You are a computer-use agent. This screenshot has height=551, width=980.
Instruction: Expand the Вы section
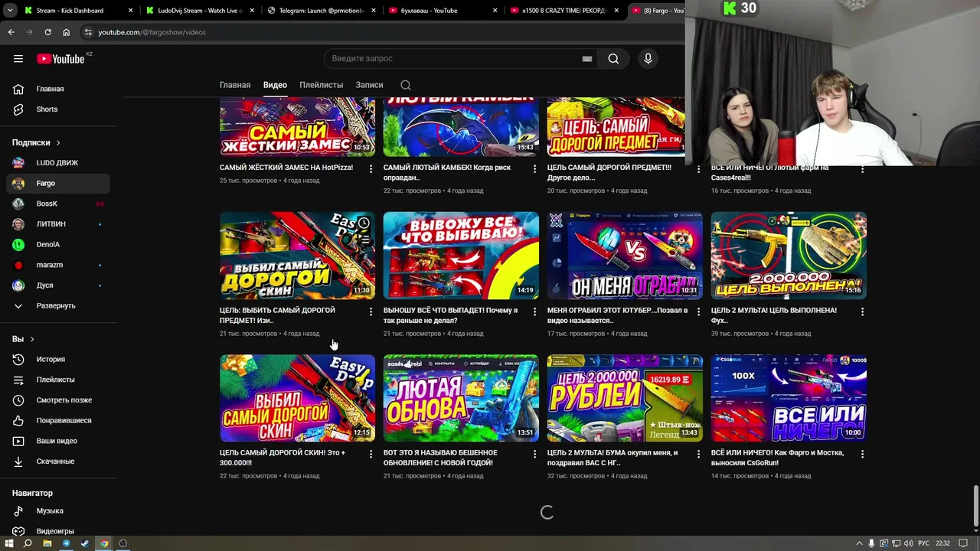pyautogui.click(x=23, y=339)
